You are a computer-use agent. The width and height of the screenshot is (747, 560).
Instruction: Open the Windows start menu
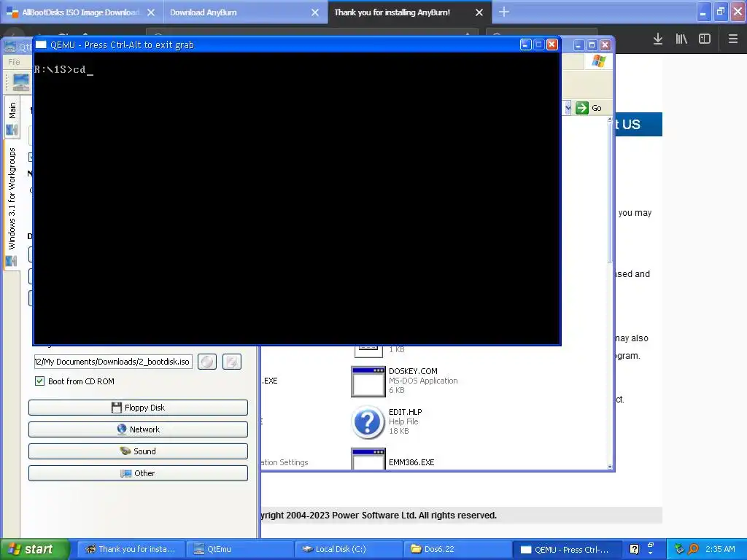34,550
